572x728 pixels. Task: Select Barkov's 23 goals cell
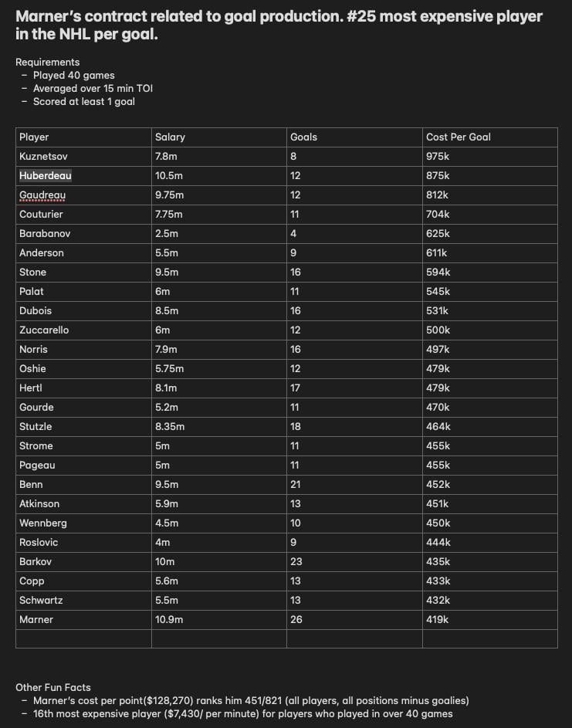click(355, 562)
